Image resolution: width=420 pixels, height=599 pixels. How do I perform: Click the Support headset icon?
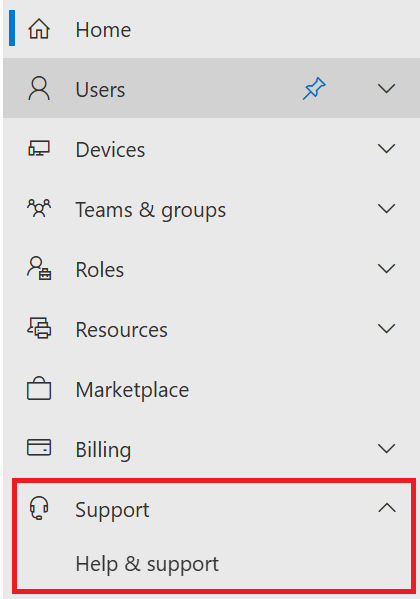click(x=39, y=508)
